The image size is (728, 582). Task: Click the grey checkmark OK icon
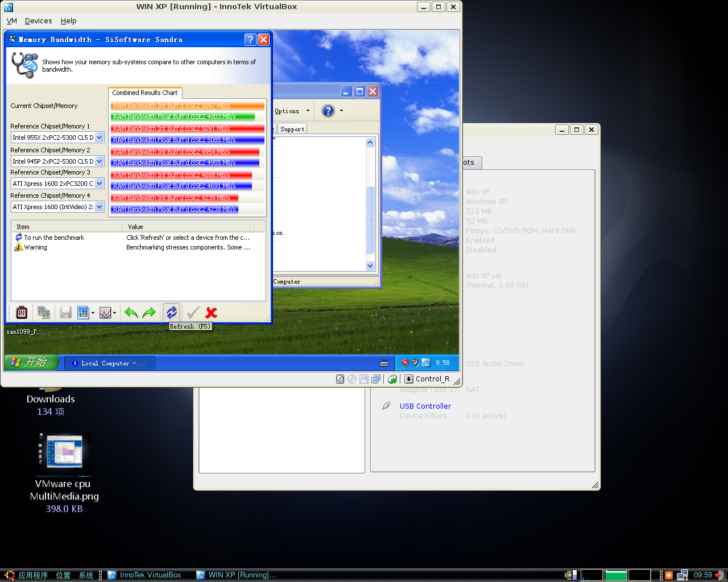point(193,313)
